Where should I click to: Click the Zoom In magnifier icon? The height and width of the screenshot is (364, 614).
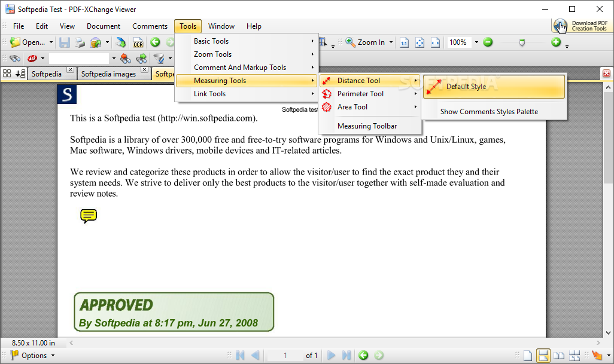tap(351, 42)
